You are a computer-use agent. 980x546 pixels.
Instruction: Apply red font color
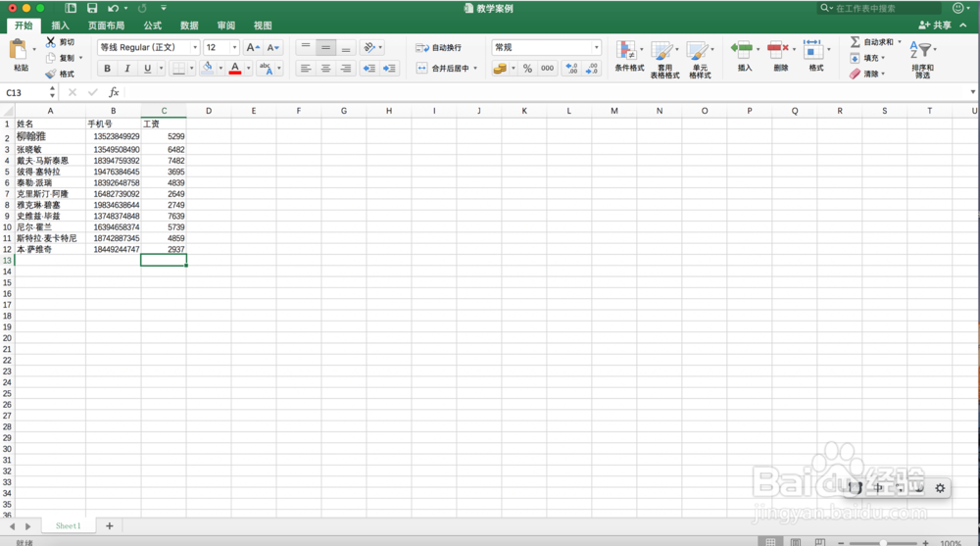(235, 69)
